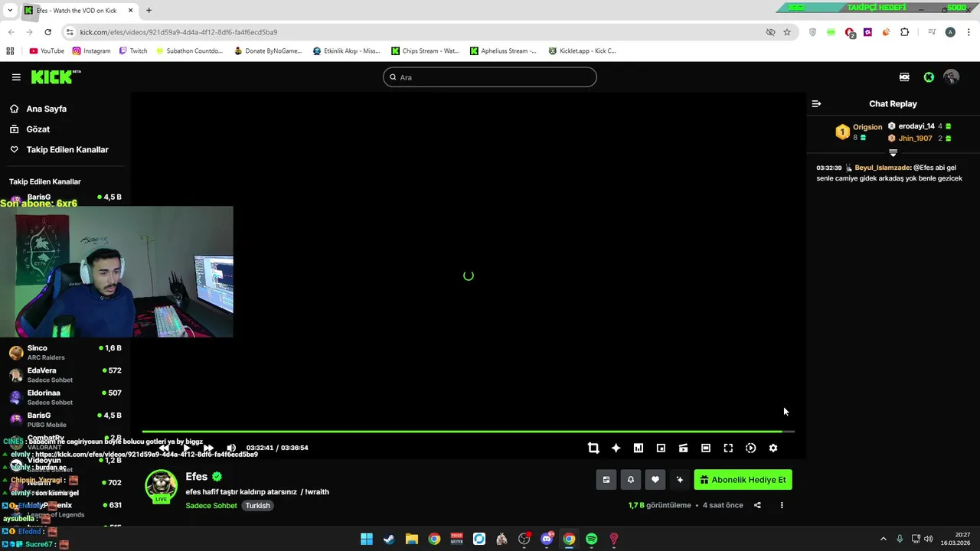This screenshot has width=980, height=551.
Task: Open Takip Edilen Kanallar in sidebar
Action: (x=67, y=150)
